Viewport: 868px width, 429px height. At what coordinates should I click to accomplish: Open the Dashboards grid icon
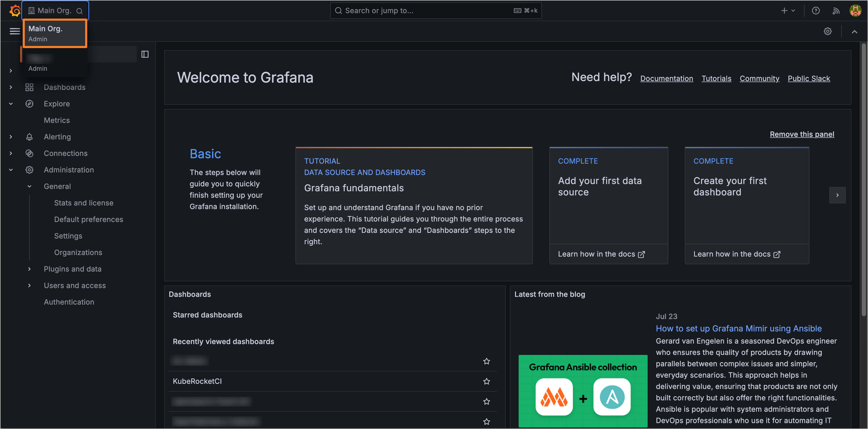[x=29, y=87]
